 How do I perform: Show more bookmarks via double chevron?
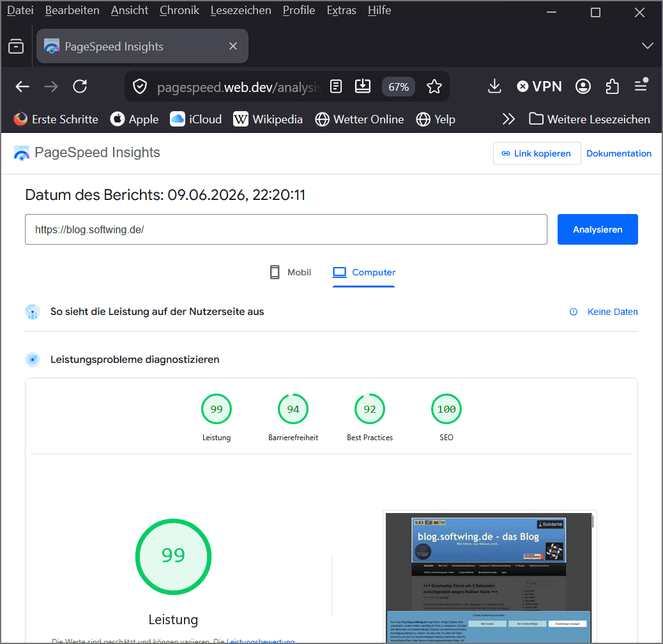point(508,119)
